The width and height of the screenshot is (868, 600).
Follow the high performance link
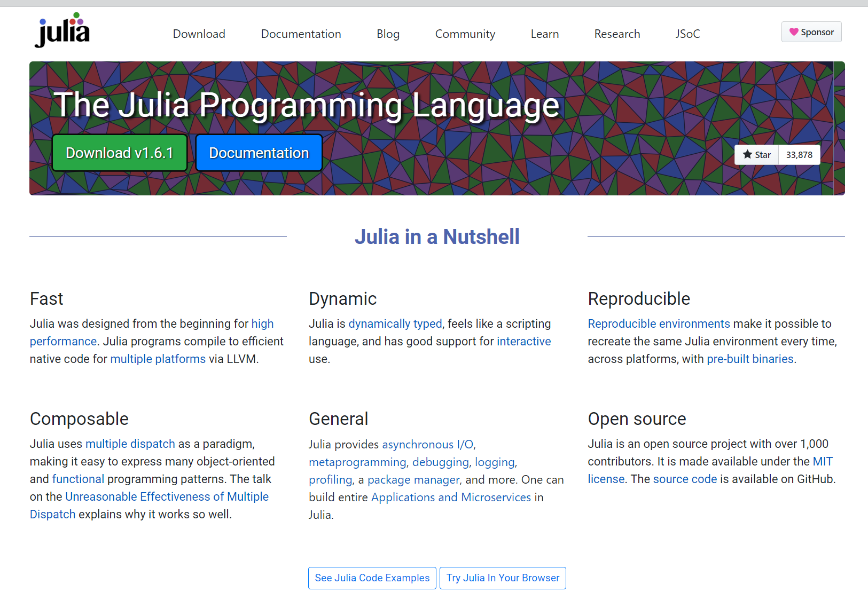(262, 324)
